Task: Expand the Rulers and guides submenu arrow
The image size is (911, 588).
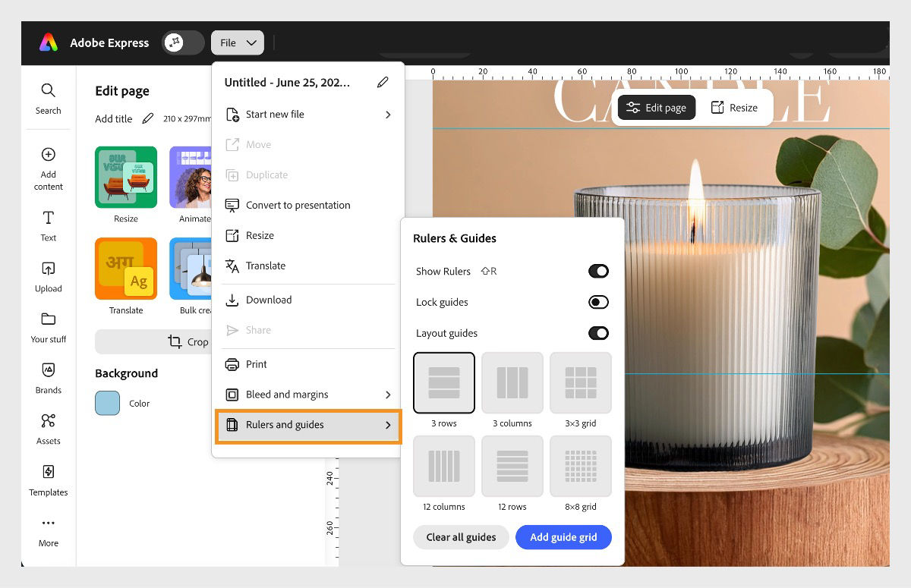Action: click(388, 425)
